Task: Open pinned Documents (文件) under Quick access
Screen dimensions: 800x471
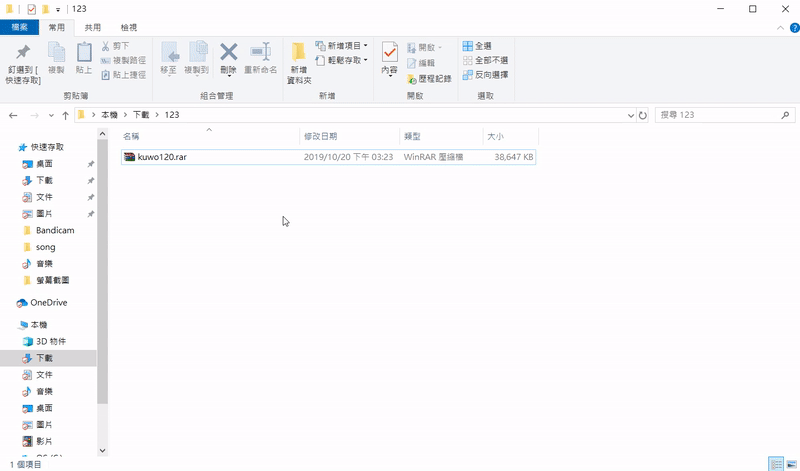Action: pos(44,197)
